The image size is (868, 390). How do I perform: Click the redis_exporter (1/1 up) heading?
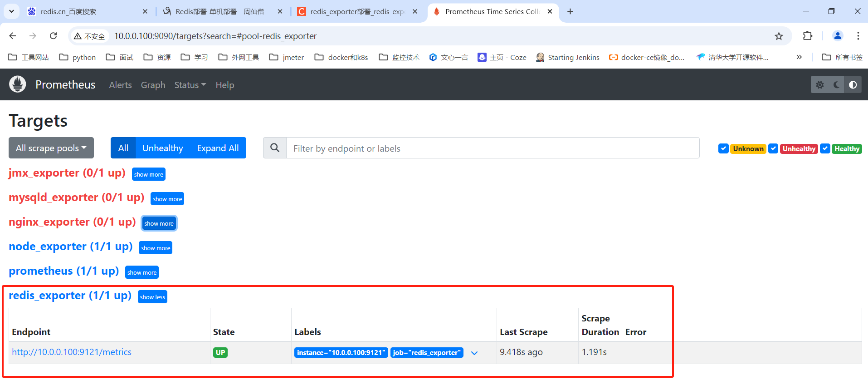click(70, 296)
